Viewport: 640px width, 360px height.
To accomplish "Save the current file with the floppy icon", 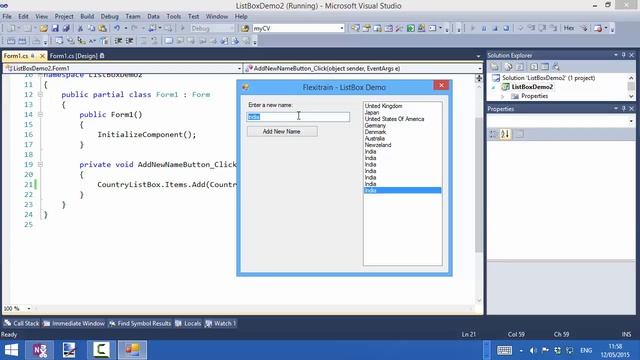I will pyautogui.click(x=55, y=28).
